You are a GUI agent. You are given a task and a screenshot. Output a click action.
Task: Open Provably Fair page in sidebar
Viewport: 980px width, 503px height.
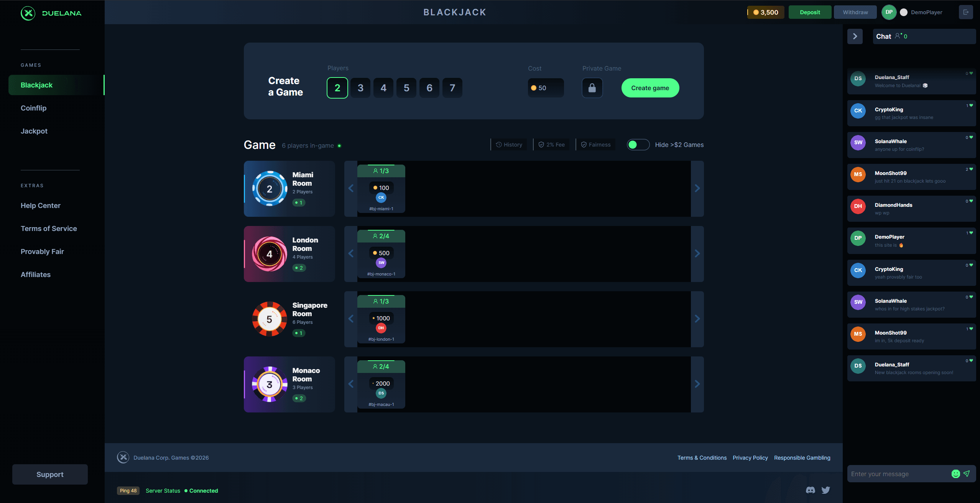pos(42,252)
